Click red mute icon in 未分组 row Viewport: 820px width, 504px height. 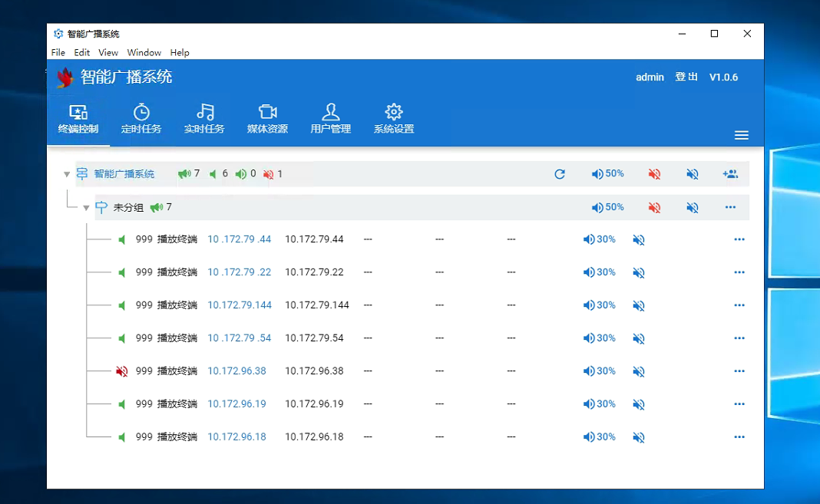click(654, 207)
